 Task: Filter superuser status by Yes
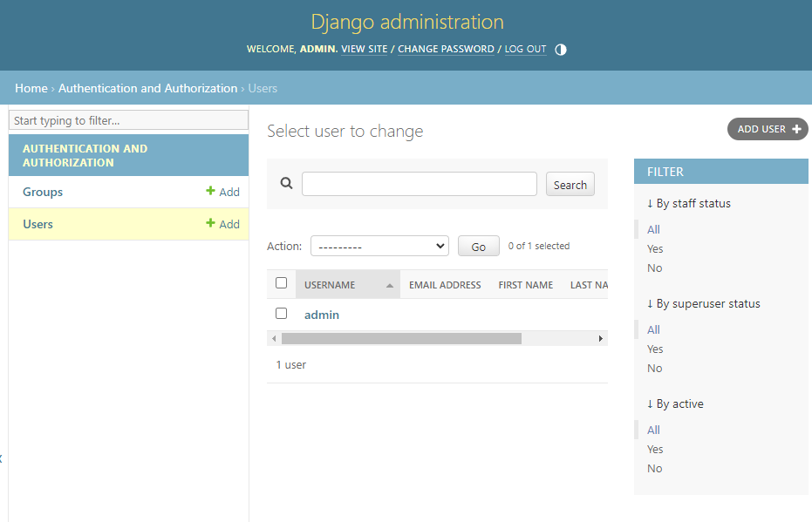[654, 349]
